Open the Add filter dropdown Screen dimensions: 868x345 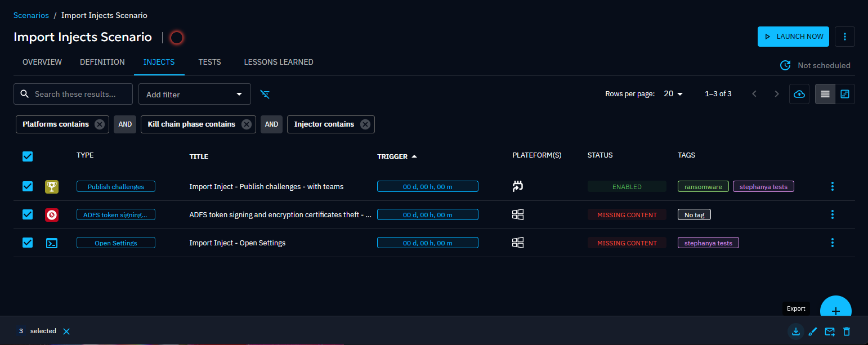(194, 94)
